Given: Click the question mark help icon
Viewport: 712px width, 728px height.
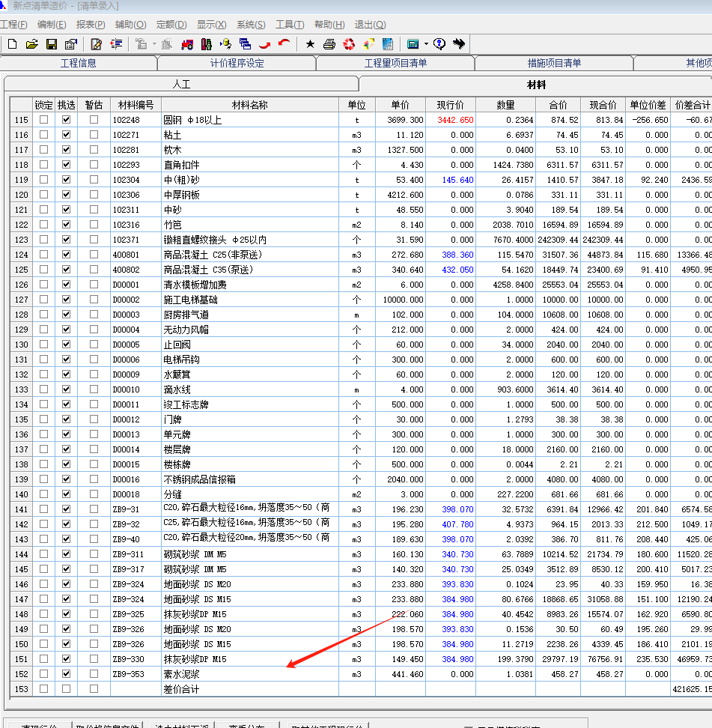Looking at the screenshot, I should point(439,44).
